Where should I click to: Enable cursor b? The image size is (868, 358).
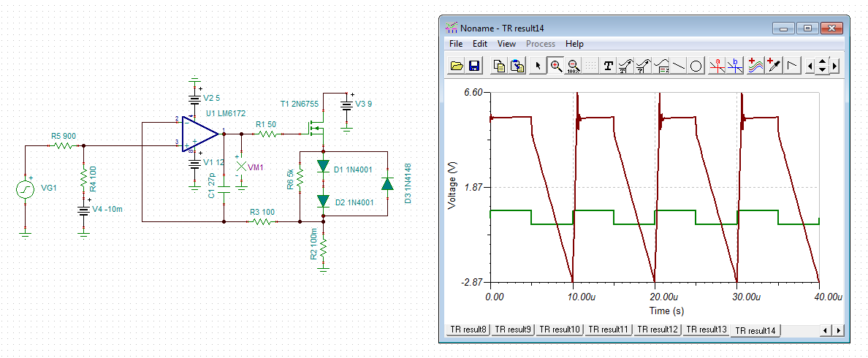[x=735, y=66]
